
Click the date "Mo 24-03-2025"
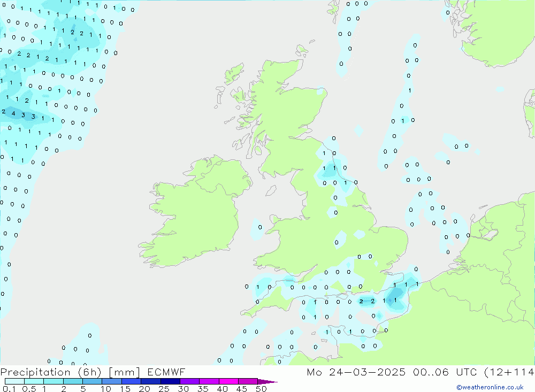(x=356, y=372)
